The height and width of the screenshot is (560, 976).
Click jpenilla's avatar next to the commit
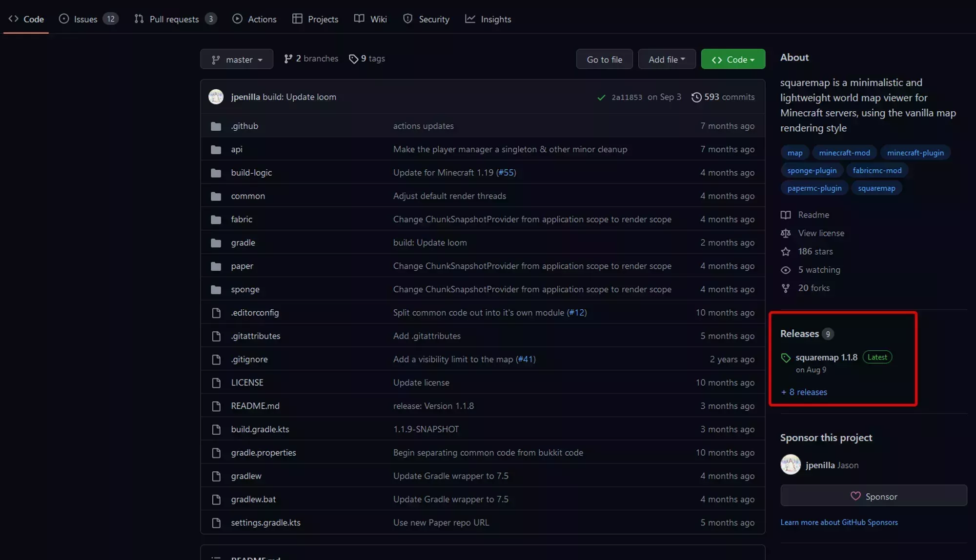pyautogui.click(x=216, y=97)
